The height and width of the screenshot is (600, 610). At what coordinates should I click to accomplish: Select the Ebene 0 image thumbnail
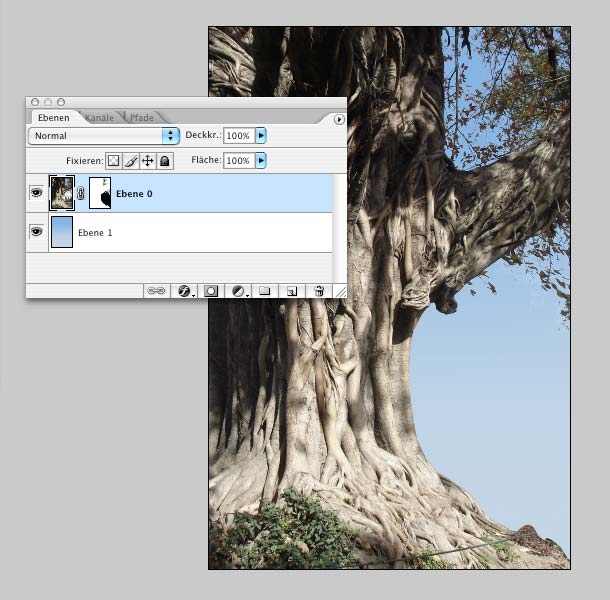click(62, 193)
